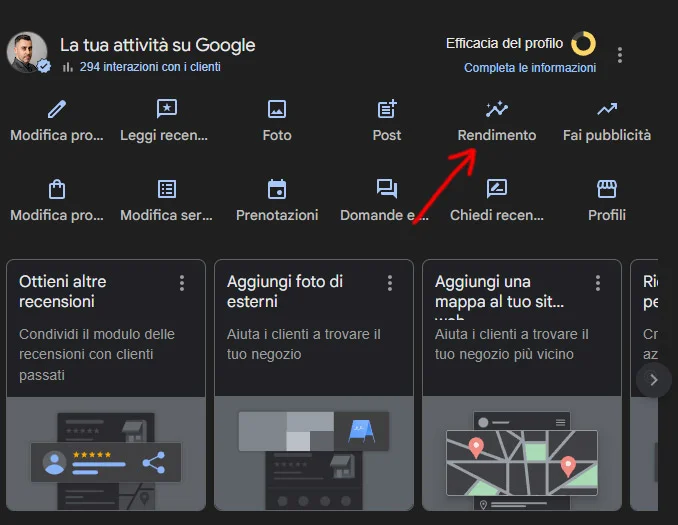Open Fai pubblicità trending arrow icon
Viewport: 678px width, 525px height.
(x=607, y=109)
